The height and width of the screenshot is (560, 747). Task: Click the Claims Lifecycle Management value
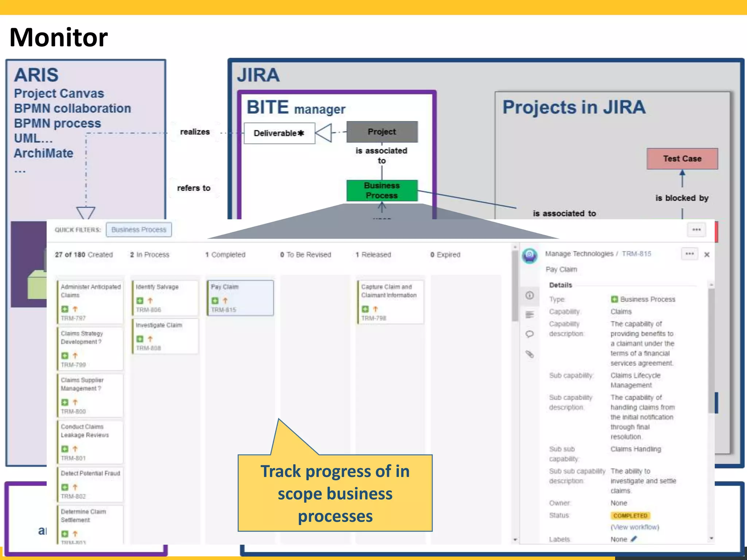[635, 380]
